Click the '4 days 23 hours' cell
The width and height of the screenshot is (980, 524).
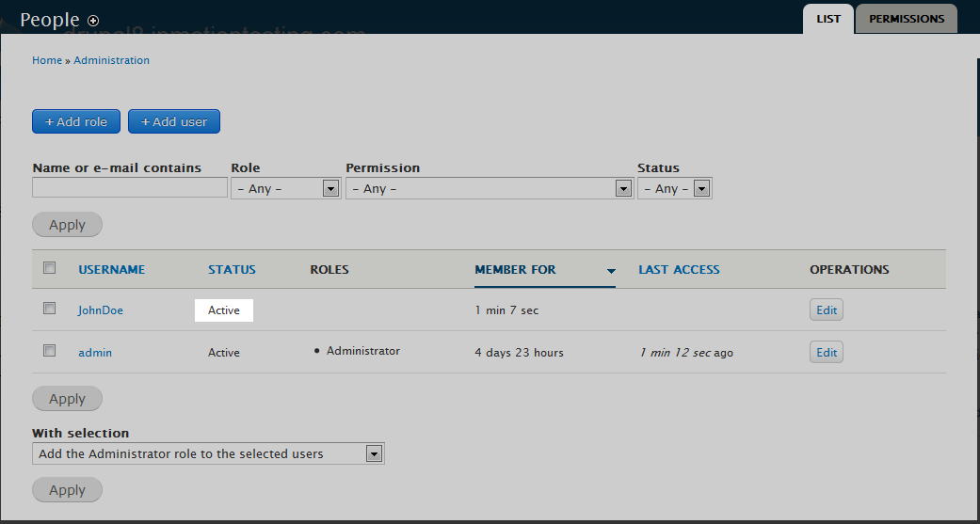520,353
